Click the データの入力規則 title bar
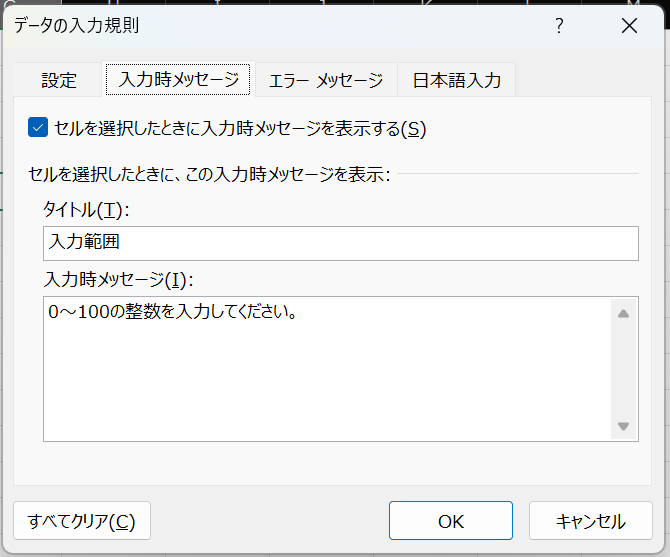 coord(273,26)
